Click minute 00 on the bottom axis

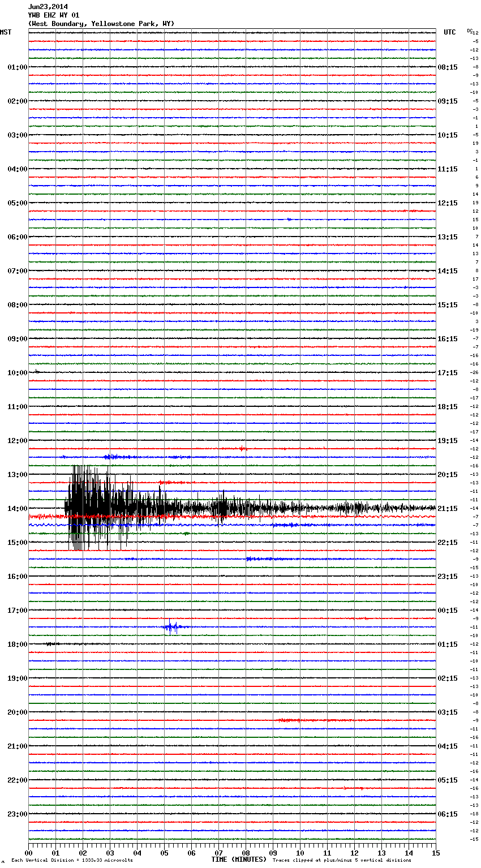point(29,853)
